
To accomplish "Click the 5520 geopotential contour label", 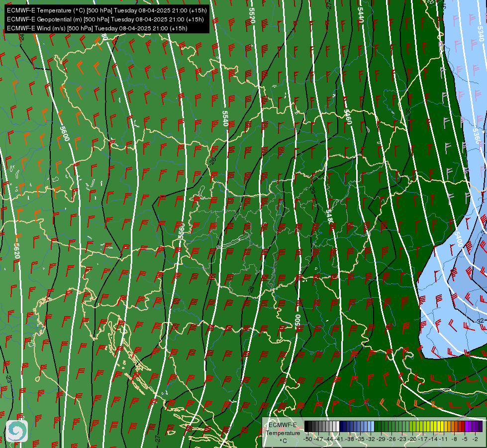I will [x=252, y=15].
